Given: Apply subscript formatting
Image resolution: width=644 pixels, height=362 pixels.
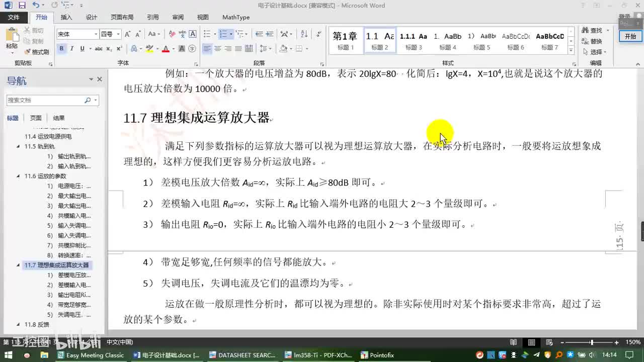Looking at the screenshot, I should (110, 49).
